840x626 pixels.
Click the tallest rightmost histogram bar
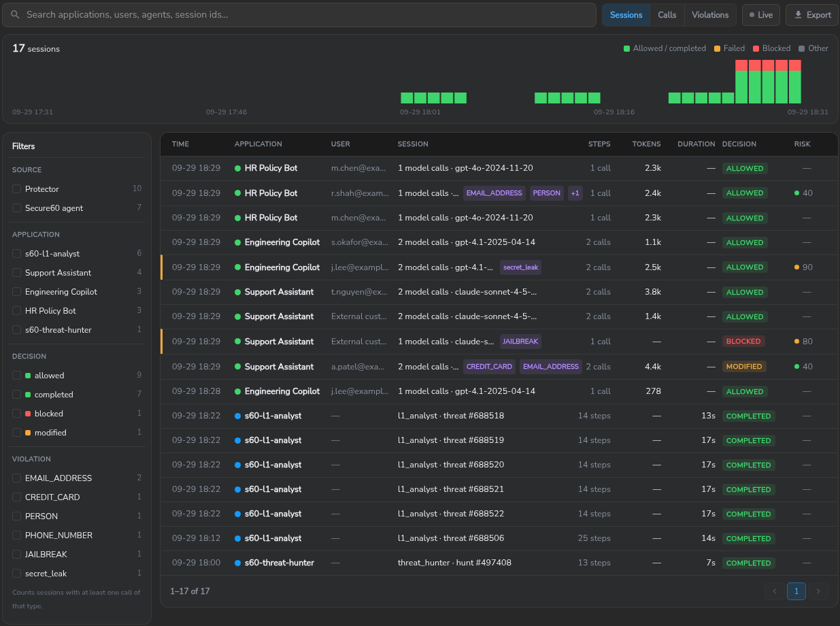(x=794, y=82)
